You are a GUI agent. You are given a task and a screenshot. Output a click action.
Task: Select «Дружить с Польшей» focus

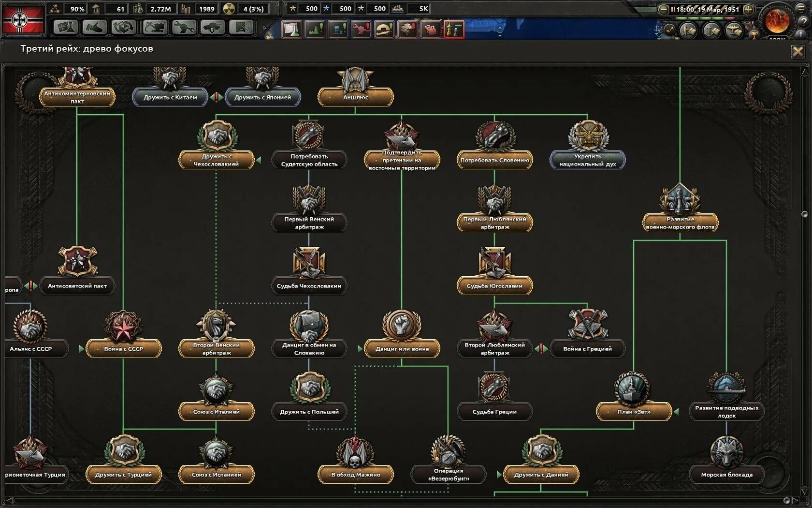tap(309, 412)
